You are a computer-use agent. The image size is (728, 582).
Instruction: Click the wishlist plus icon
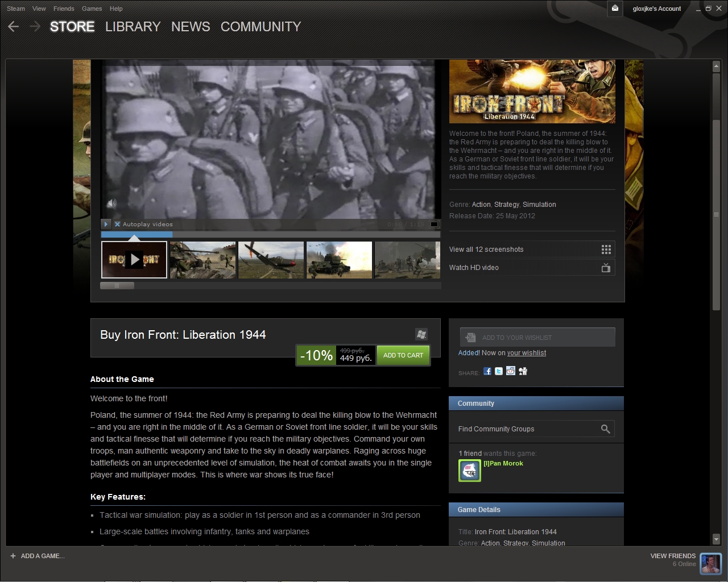pos(470,338)
